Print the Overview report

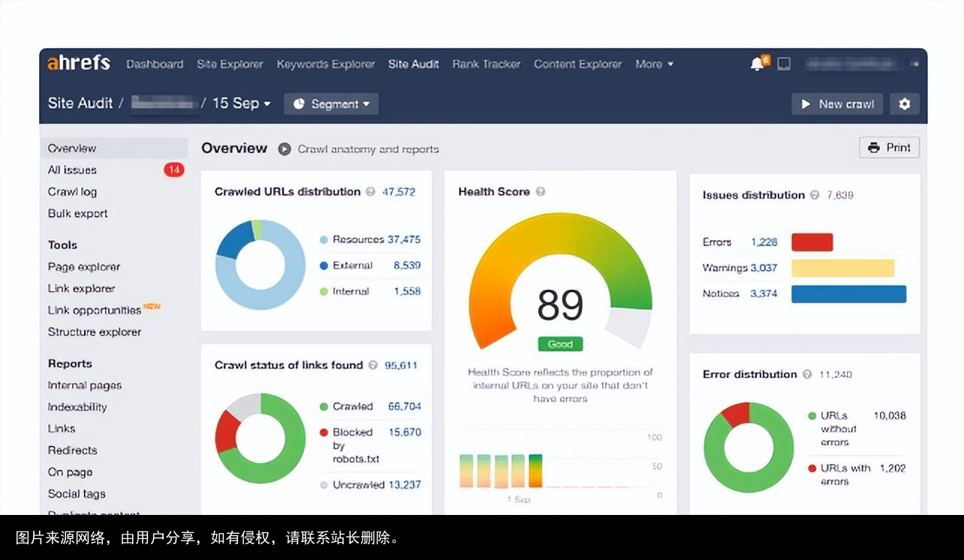[x=889, y=147]
